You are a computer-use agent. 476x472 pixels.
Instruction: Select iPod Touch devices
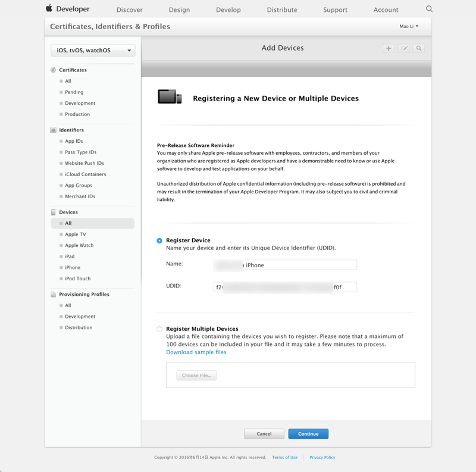pos(78,279)
